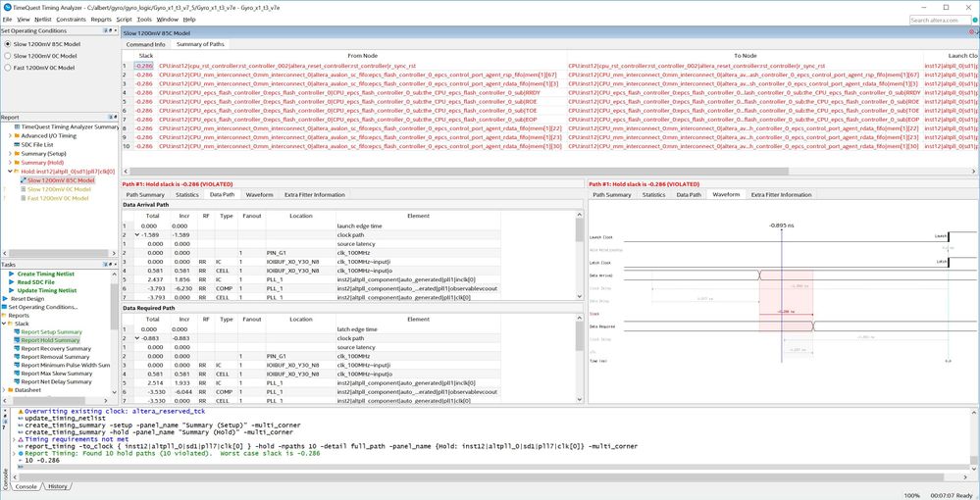980x500 pixels.
Task: Open the History tab at the bottom
Action: [x=58, y=486]
